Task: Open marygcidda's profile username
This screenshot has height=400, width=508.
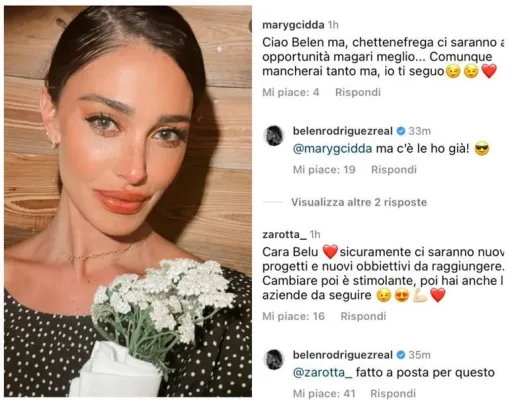Action: point(293,25)
